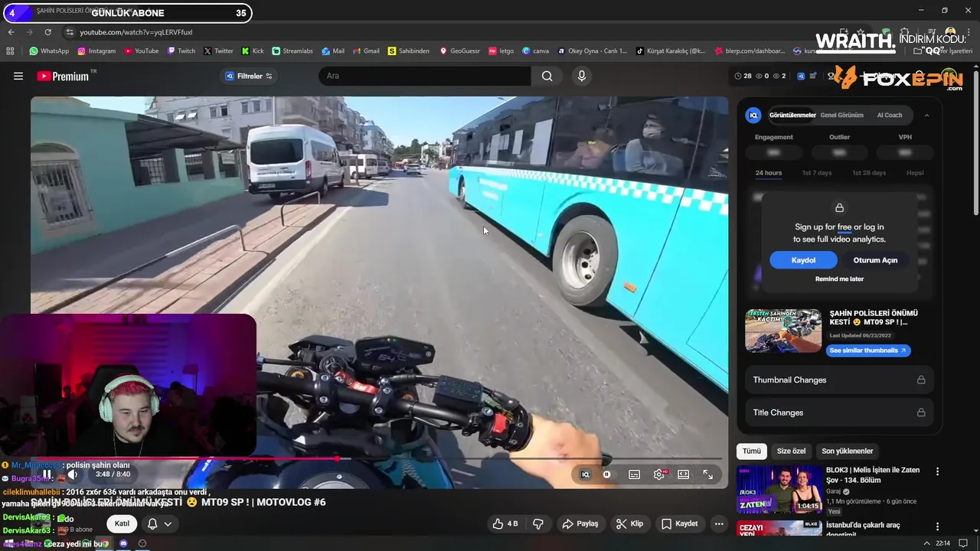980x551 pixels.
Task: Select the 24 hours range
Action: click(769, 173)
